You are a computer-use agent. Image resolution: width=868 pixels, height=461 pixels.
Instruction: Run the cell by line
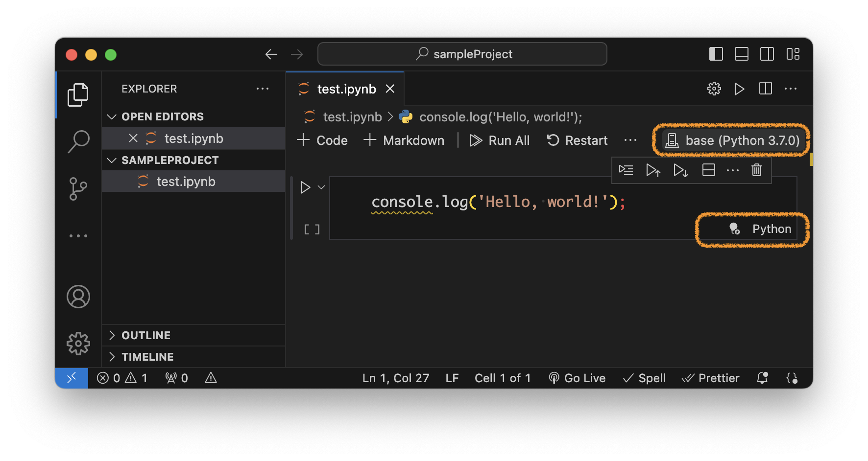[626, 170]
